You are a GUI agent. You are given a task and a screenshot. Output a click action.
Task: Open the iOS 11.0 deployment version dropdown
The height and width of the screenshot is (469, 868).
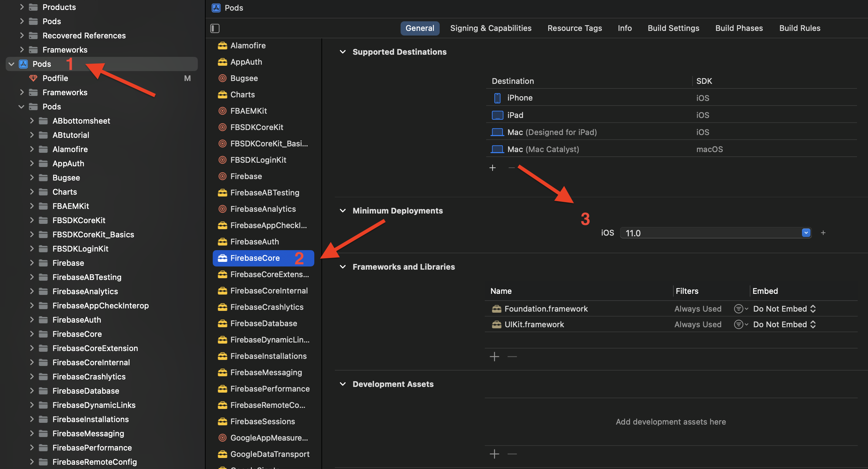[806, 233]
